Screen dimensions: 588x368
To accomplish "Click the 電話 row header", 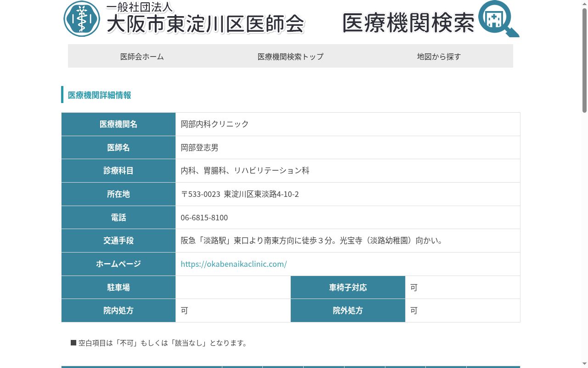I will pyautogui.click(x=119, y=218).
